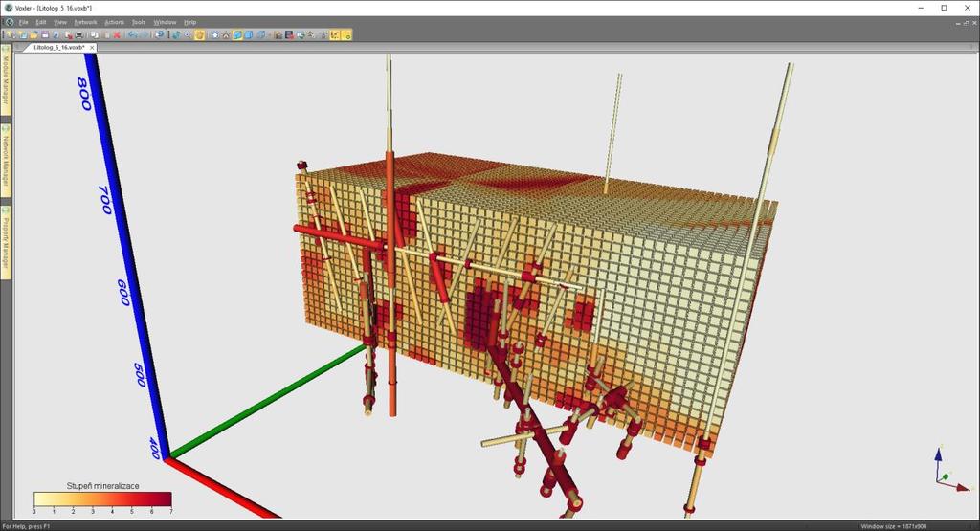This screenshot has height=531, width=980.
Task: Click the 800 label on blue axis
Action: [84, 94]
